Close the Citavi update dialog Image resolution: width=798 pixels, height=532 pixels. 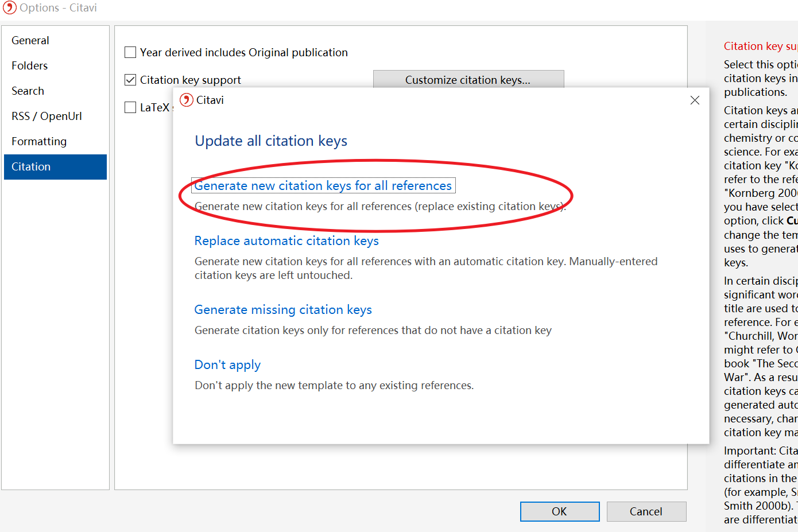[x=695, y=100]
